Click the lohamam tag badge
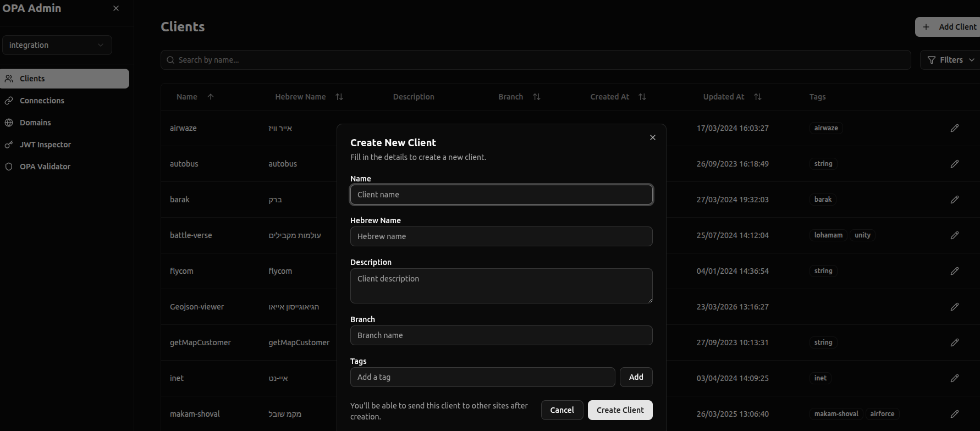Image resolution: width=980 pixels, height=431 pixels. coord(828,235)
